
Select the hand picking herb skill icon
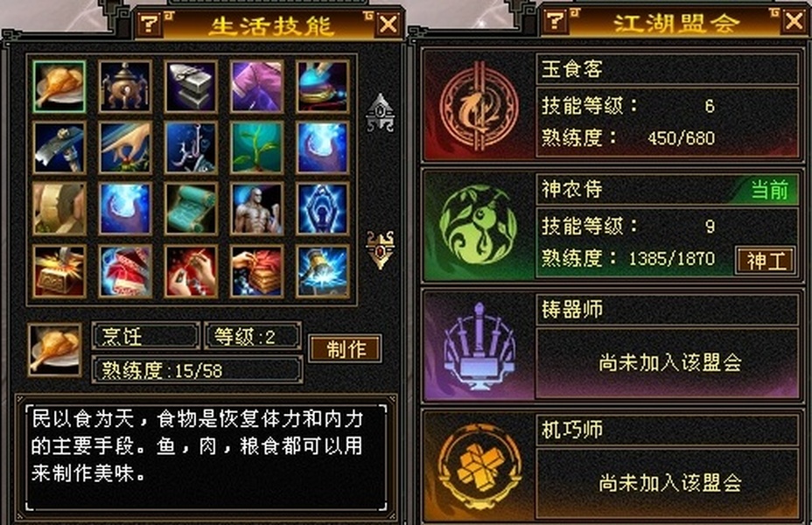[x=125, y=148]
